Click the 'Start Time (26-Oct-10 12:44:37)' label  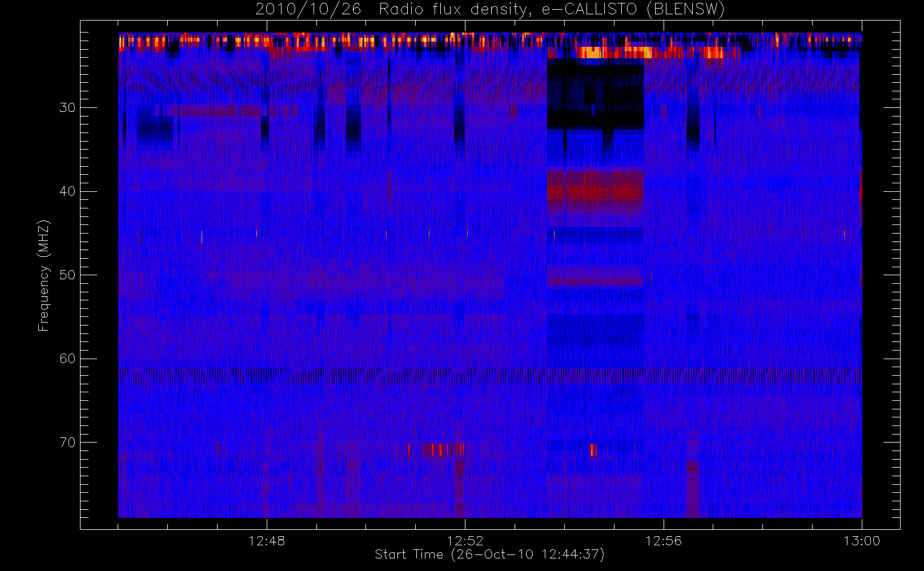pos(489,554)
